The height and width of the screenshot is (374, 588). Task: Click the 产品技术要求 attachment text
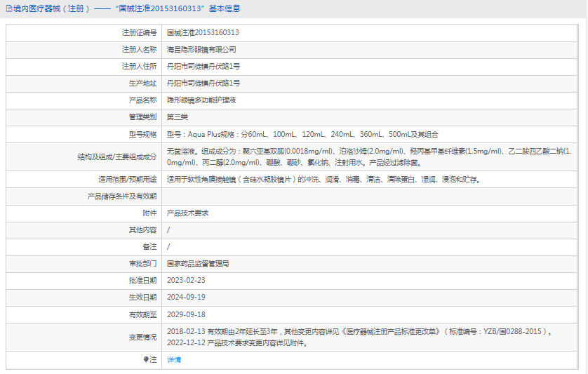click(187, 213)
